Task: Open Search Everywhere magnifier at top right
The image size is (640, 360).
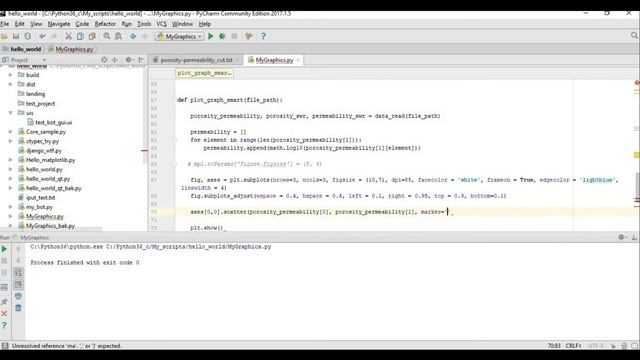Action: (x=634, y=36)
